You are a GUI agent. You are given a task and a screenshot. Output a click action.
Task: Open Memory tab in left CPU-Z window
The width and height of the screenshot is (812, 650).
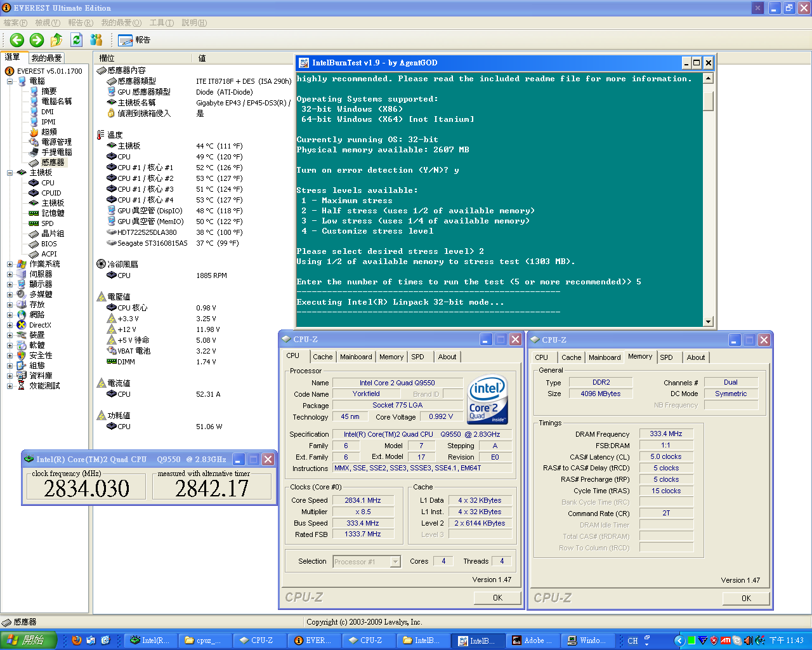[x=391, y=357]
